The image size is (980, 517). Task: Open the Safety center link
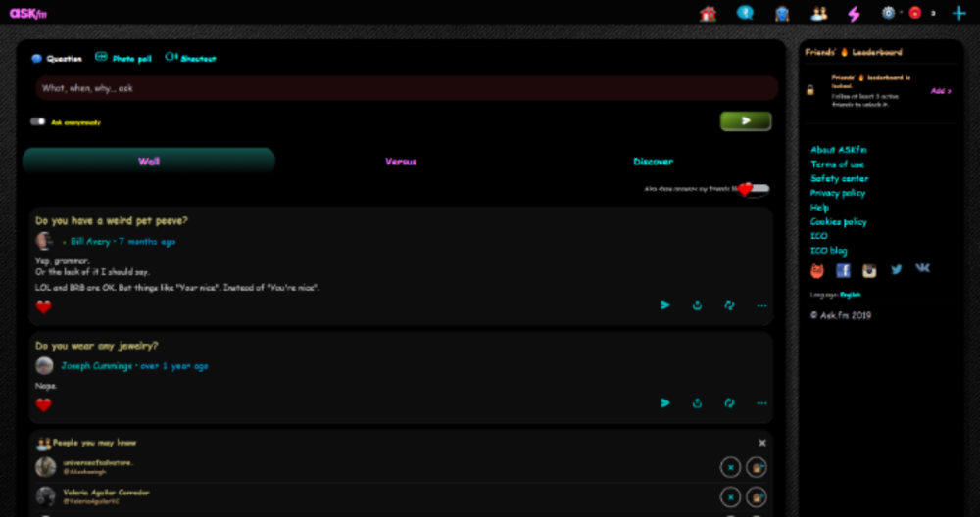click(x=840, y=178)
